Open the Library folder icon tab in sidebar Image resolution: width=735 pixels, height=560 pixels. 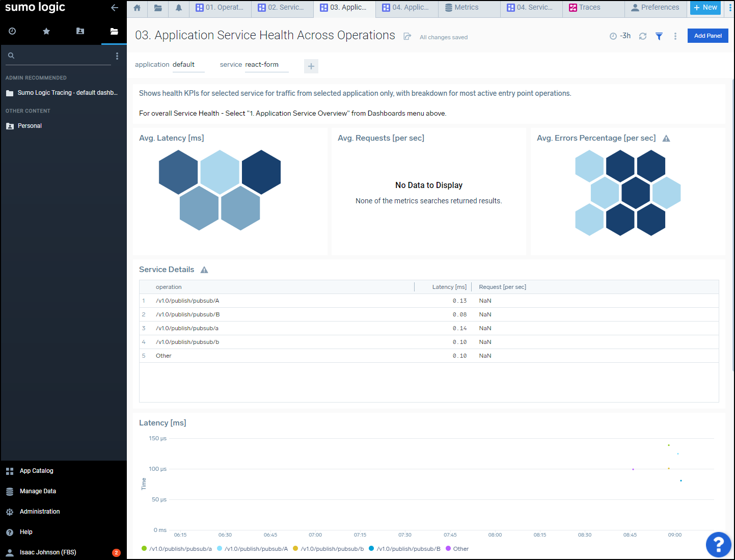(x=114, y=31)
